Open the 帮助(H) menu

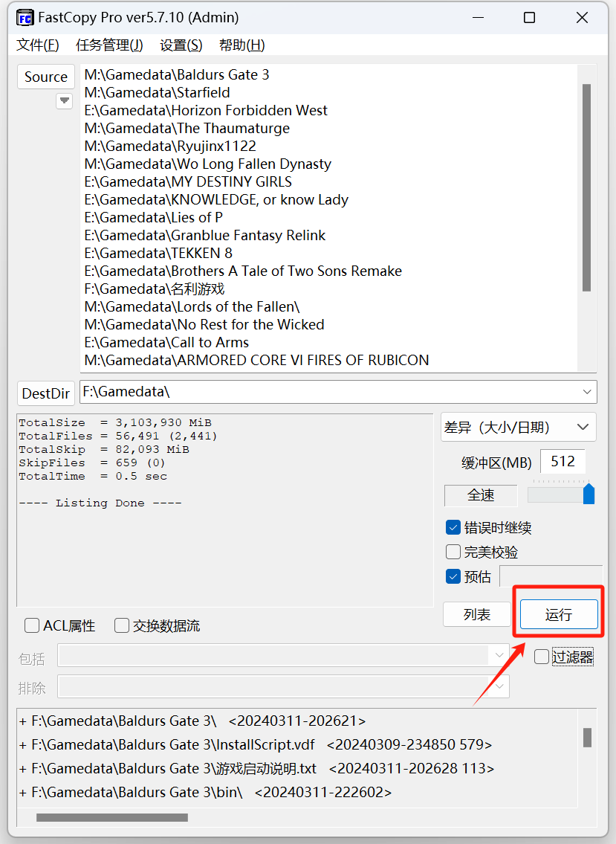[242, 45]
